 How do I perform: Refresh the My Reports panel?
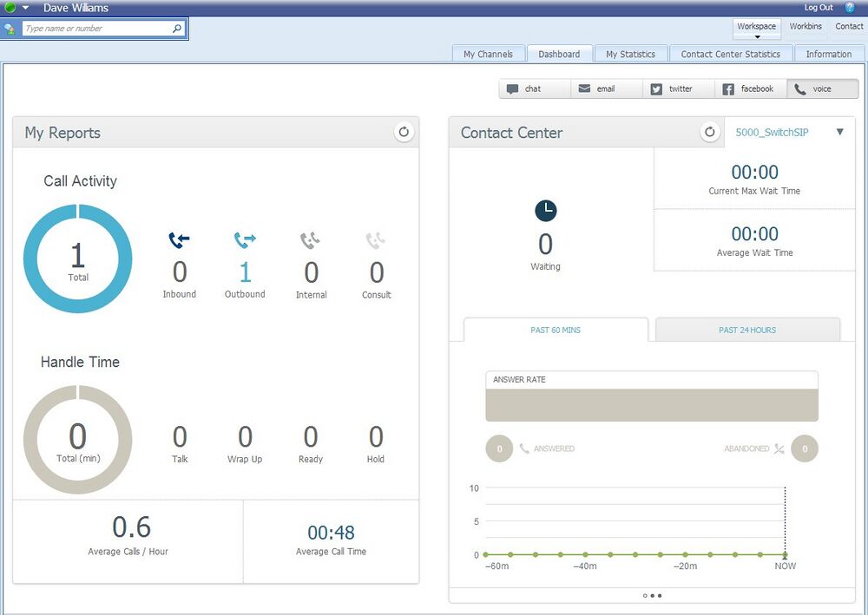coord(404,132)
